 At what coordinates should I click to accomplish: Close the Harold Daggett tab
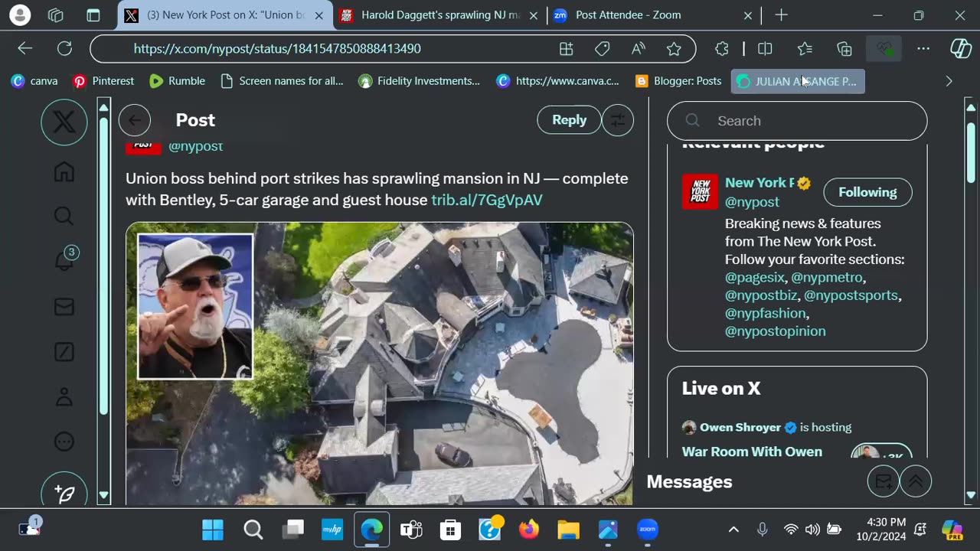click(x=533, y=15)
